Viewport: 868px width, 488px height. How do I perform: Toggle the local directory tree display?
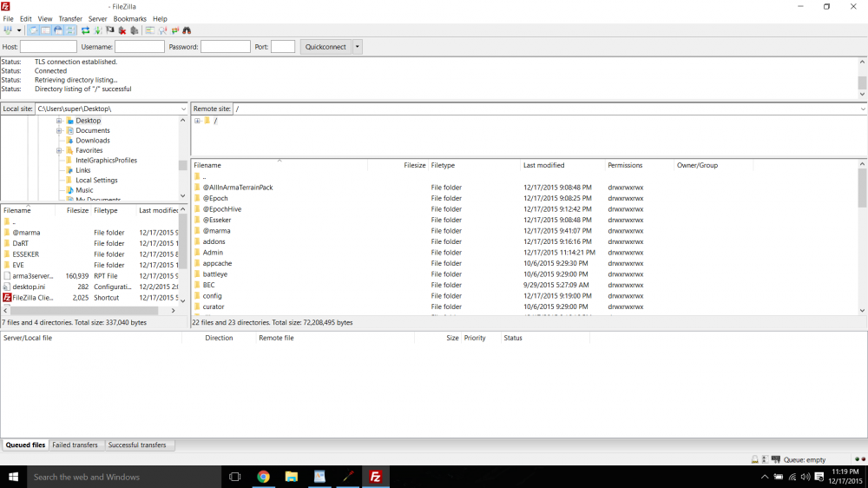point(45,30)
